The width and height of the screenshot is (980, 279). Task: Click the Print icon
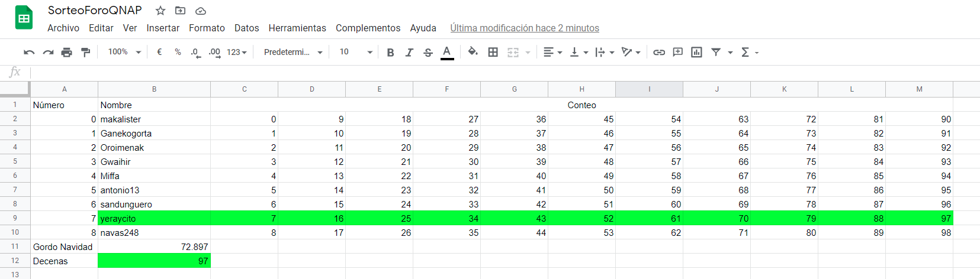click(x=67, y=53)
